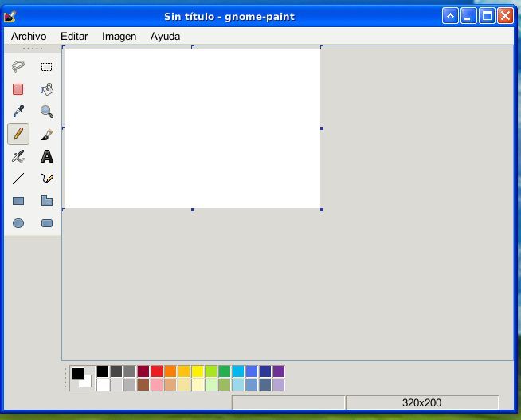Pick the amber palette color
Screen dimensions: 521x420
(x=184, y=371)
